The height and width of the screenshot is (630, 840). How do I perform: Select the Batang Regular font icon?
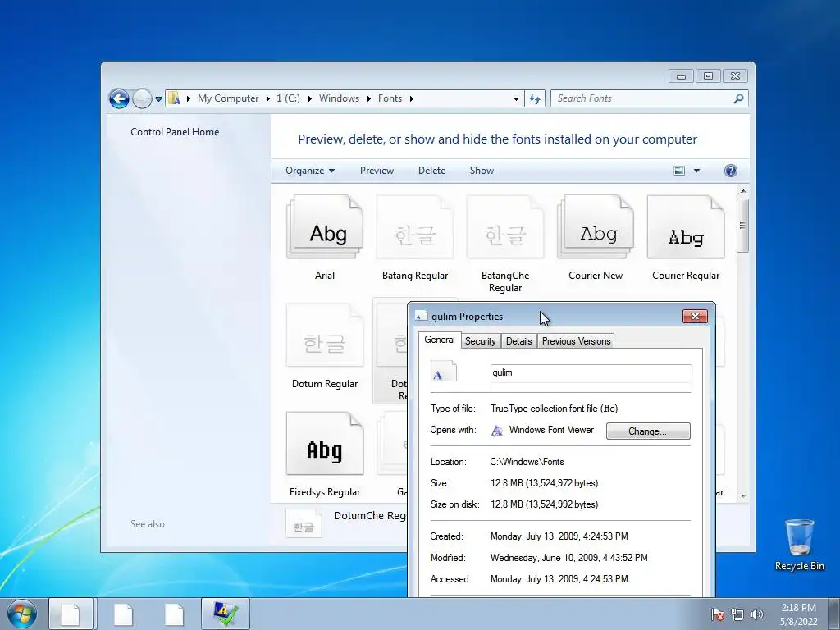415,227
